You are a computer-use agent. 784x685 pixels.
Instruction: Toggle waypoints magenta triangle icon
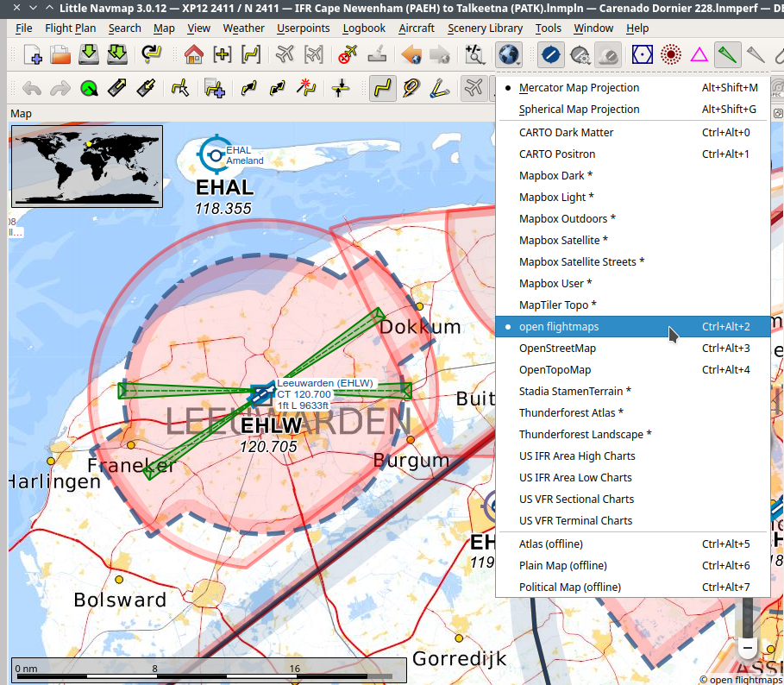[x=699, y=54]
